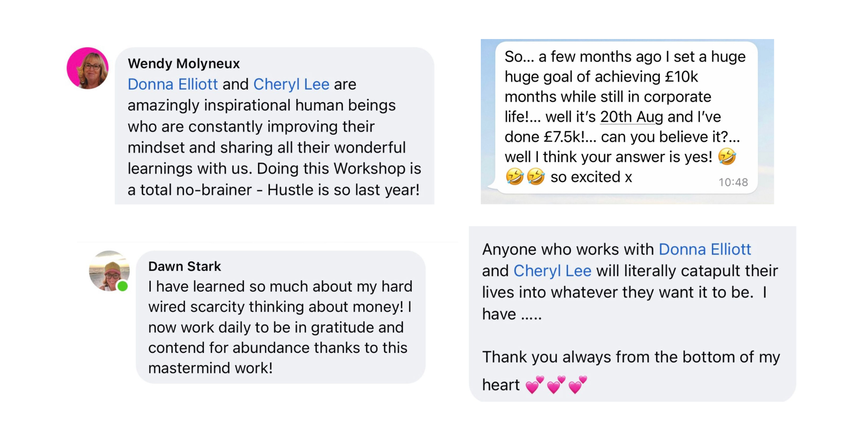Click Donna Elliott link in Wendy's comment

(x=173, y=84)
